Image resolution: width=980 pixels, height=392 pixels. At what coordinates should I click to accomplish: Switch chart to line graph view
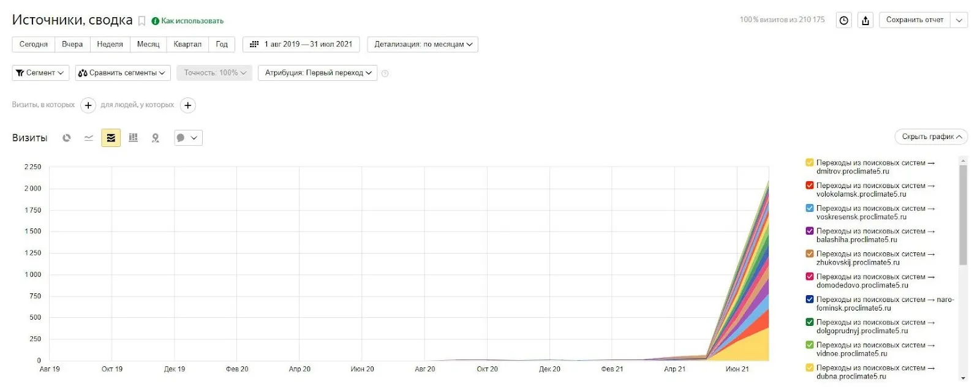89,138
